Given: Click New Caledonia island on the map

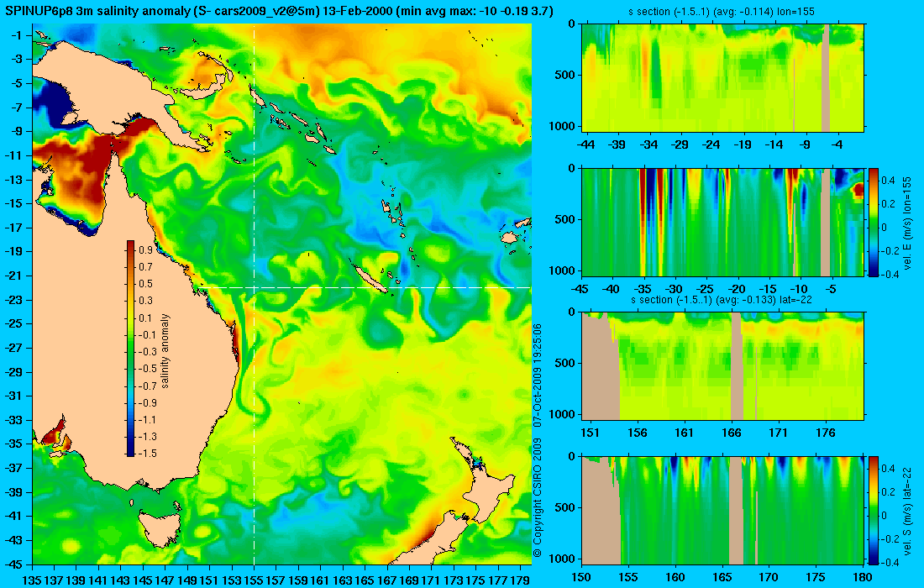Looking at the screenshot, I should click(370, 278).
